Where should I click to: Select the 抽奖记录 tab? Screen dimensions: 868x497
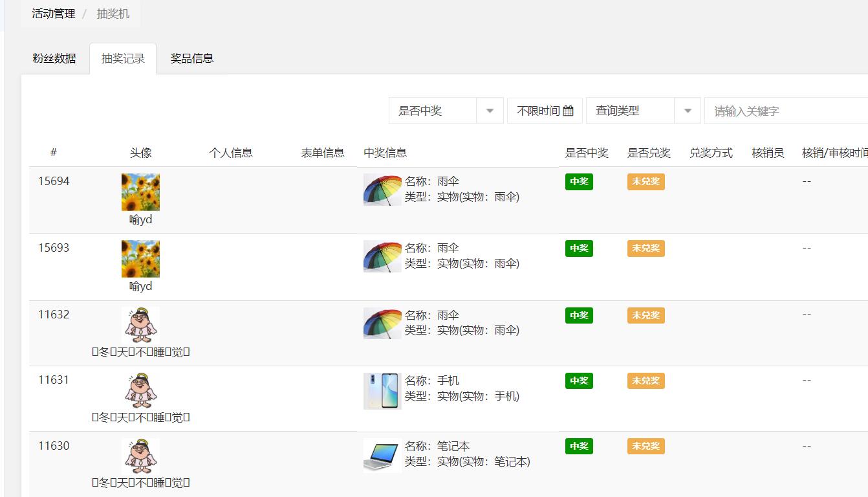tap(123, 58)
